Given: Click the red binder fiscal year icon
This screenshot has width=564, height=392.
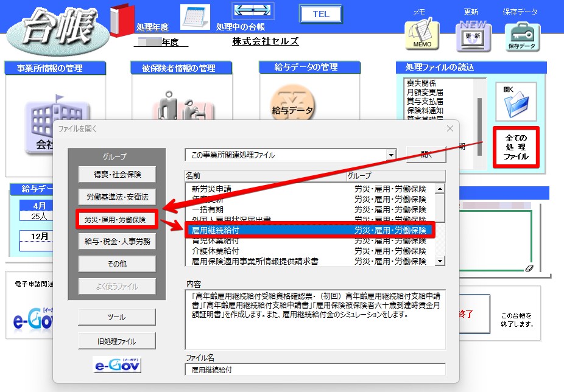Looking at the screenshot, I should click(x=122, y=19).
